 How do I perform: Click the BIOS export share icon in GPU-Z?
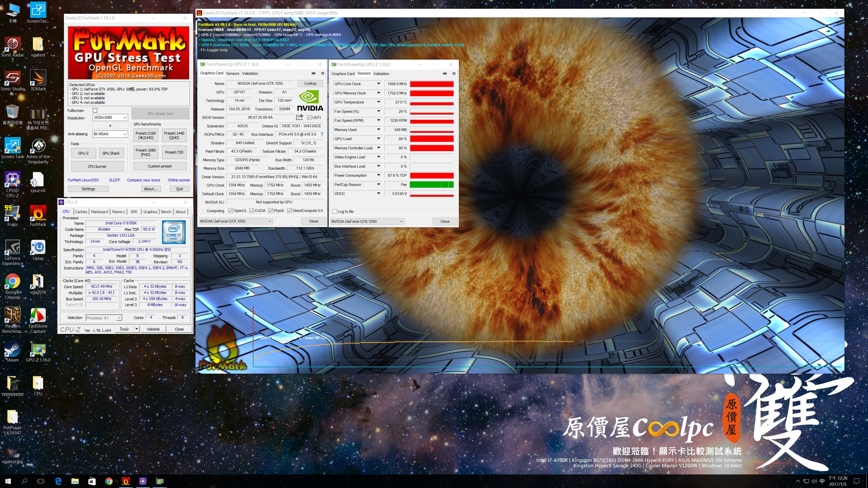(300, 117)
